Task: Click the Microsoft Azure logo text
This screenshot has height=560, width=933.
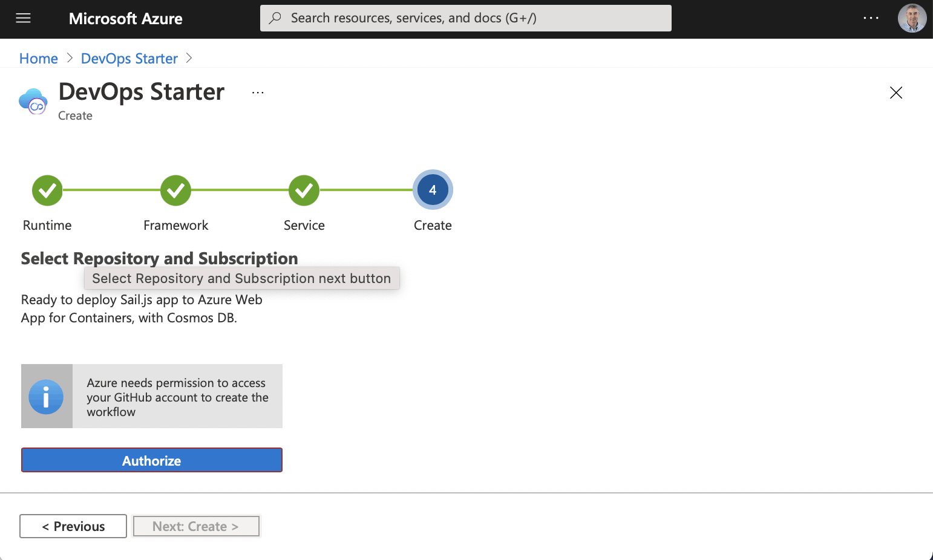Action: 125,19
